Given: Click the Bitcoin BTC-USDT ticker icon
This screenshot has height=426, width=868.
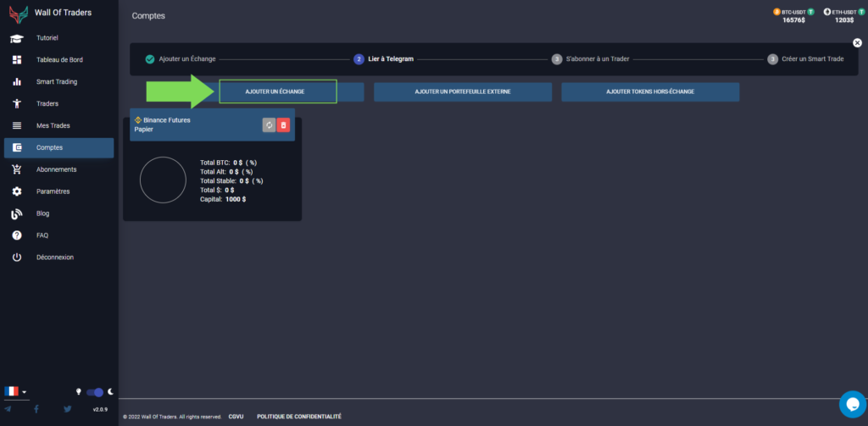Looking at the screenshot, I should (x=776, y=11).
